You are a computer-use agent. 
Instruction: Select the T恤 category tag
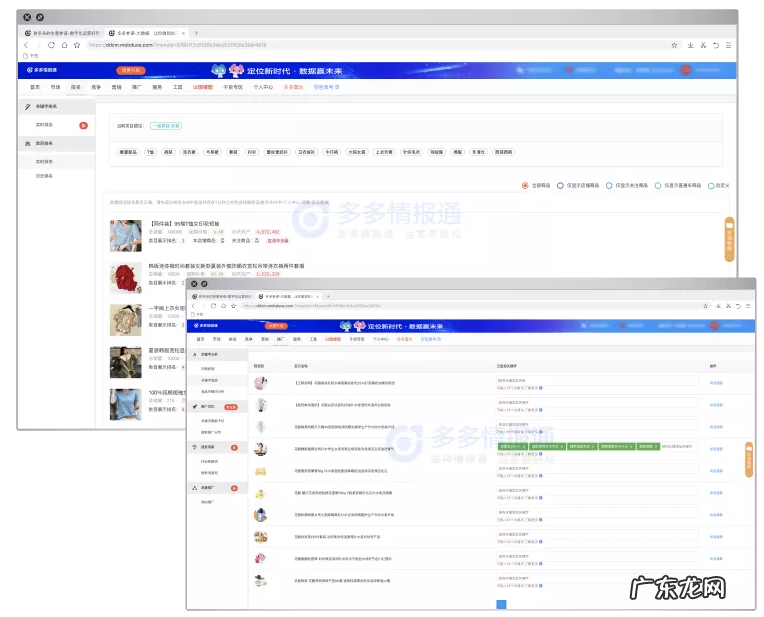click(x=150, y=152)
